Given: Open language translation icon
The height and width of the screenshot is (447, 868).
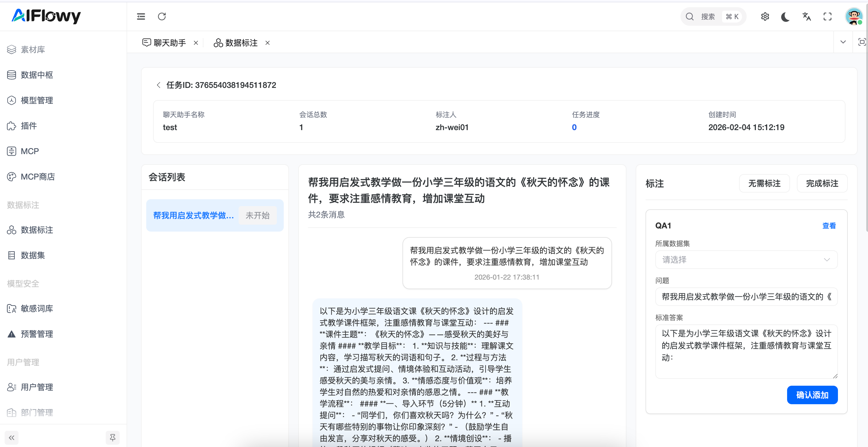Looking at the screenshot, I should 806,16.
